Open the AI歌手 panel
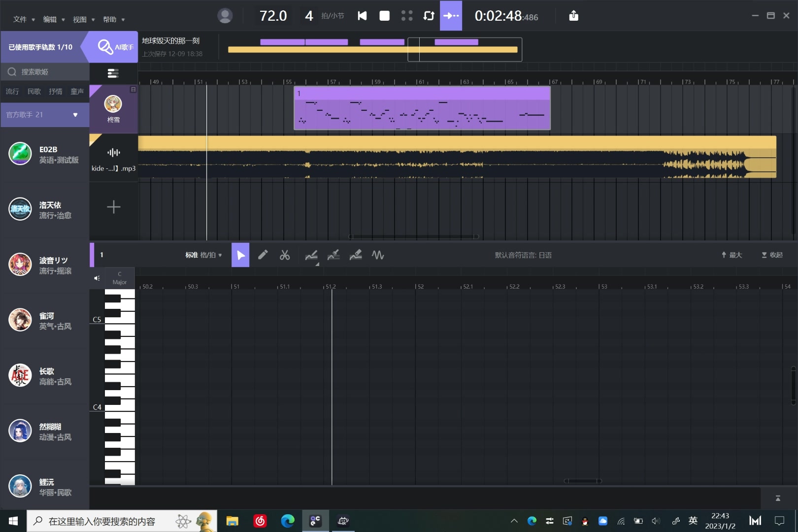Viewport: 798px width, 532px height. pyautogui.click(x=112, y=47)
